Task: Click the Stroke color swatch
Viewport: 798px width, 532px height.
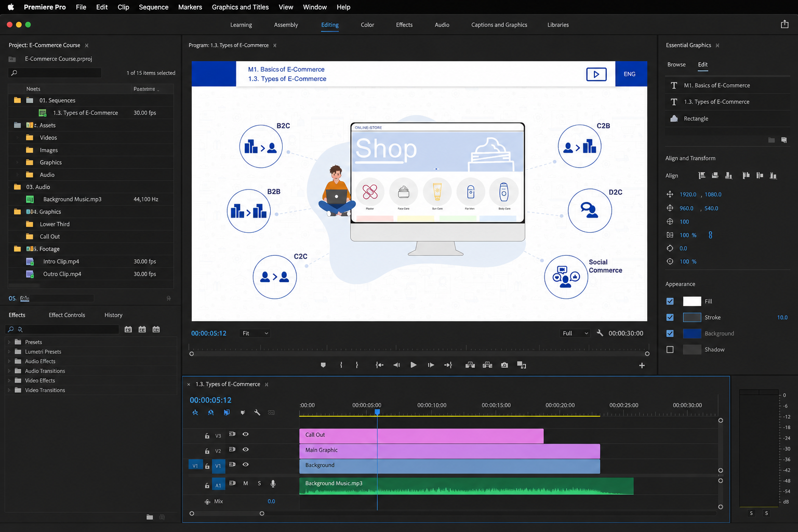Action: point(692,317)
